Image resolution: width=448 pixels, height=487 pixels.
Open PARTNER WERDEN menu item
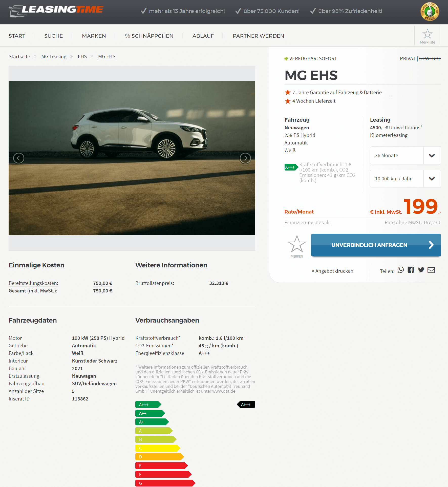pyautogui.click(x=259, y=36)
